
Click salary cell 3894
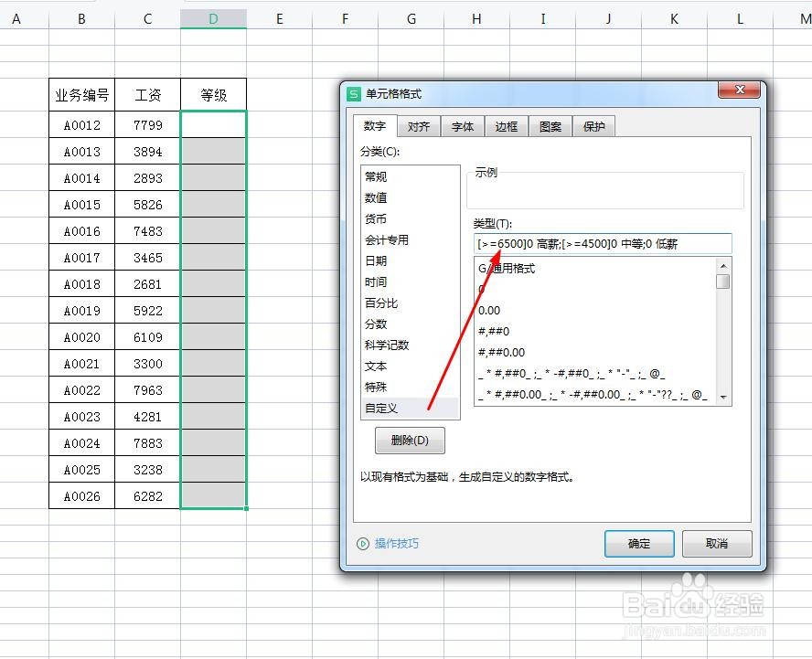tap(147, 151)
